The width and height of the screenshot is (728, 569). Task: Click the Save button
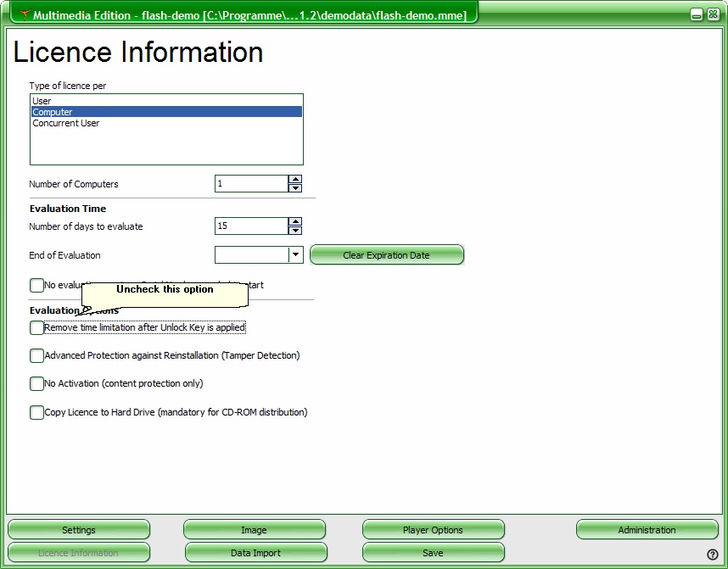(x=433, y=553)
